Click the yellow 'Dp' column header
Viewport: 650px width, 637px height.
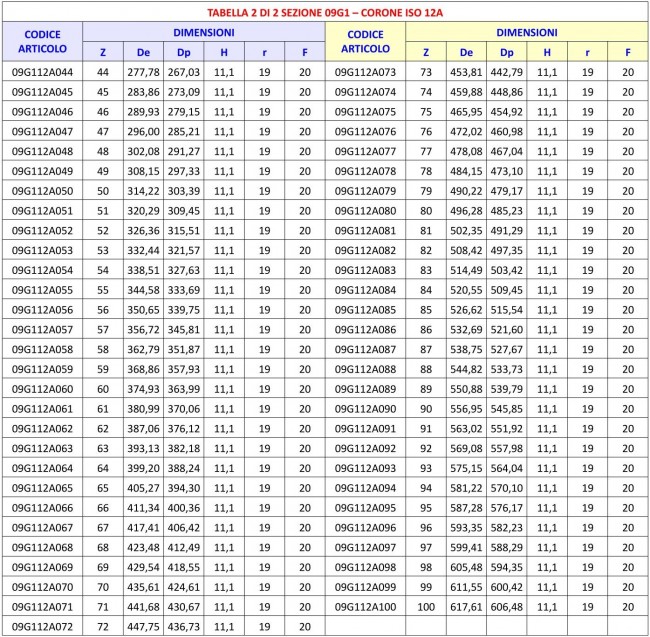coord(507,52)
